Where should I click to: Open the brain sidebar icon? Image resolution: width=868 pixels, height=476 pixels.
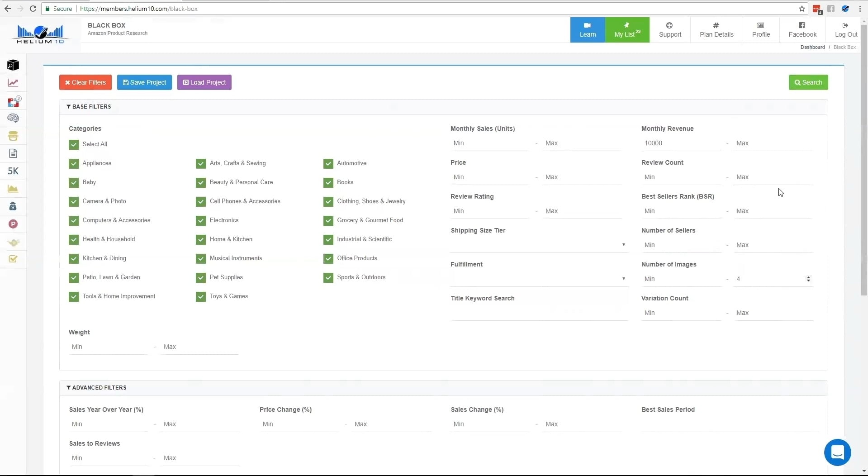pyautogui.click(x=13, y=118)
